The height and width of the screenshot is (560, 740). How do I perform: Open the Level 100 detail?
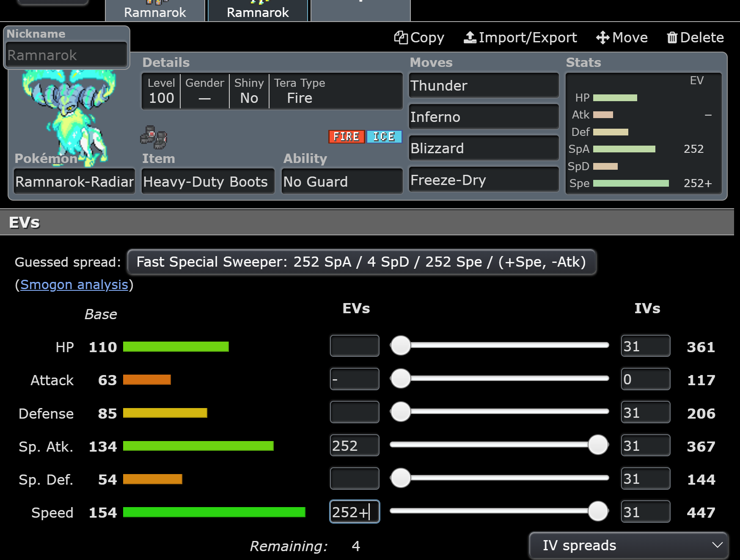[161, 91]
